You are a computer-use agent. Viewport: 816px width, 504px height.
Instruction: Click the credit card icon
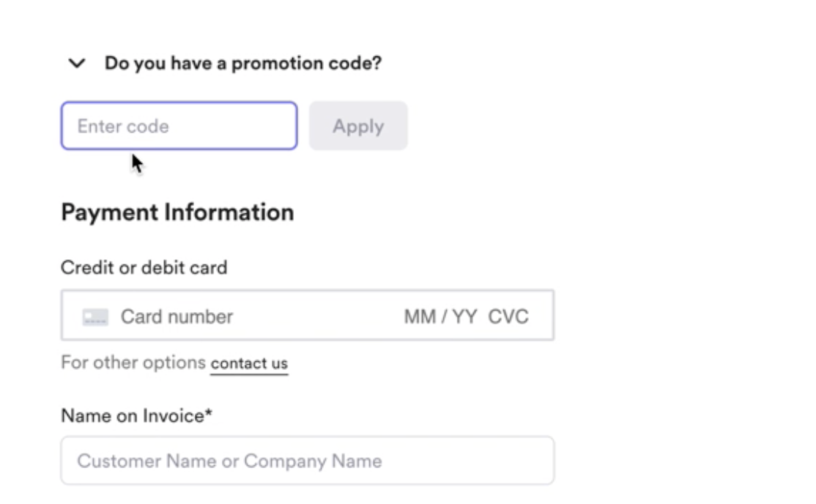pyautogui.click(x=95, y=317)
